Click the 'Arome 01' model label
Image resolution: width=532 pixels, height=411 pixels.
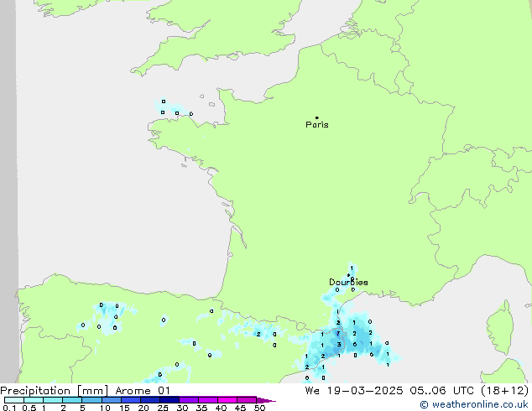(x=143, y=391)
